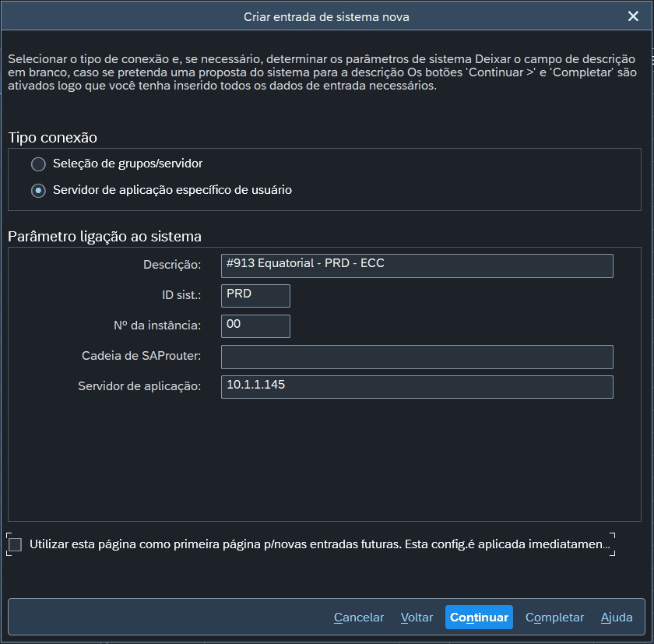This screenshot has height=644, width=654.
Task: Click the ID sist.: label
Action: point(181,295)
